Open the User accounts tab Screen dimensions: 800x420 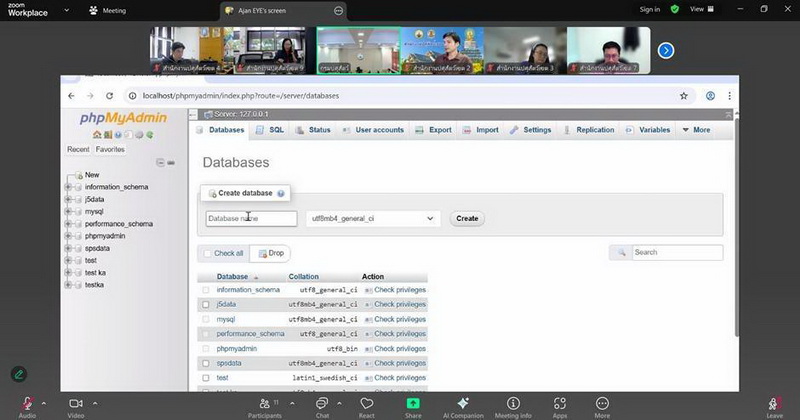pos(373,130)
